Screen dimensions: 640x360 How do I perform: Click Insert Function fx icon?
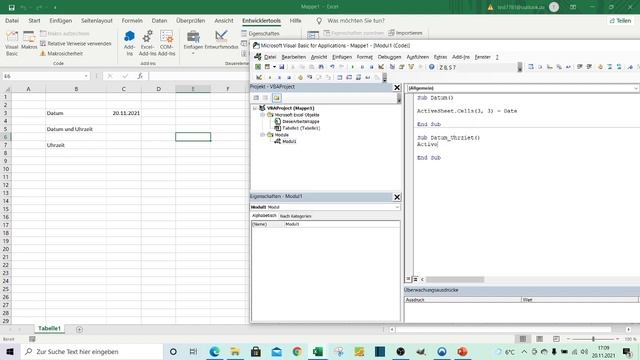140,76
